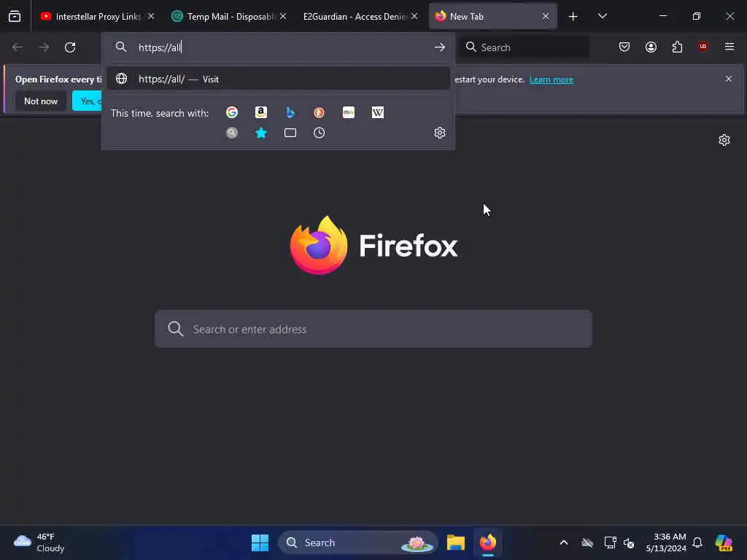This screenshot has width=747, height=560.
Task: Open the weather widget showing 46°F
Action: tap(39, 542)
